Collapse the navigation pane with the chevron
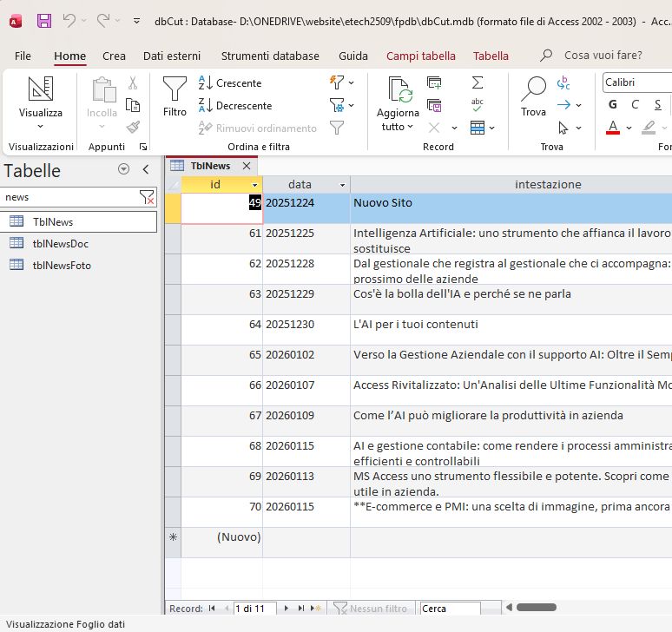The image size is (672, 632). pyautogui.click(x=146, y=169)
